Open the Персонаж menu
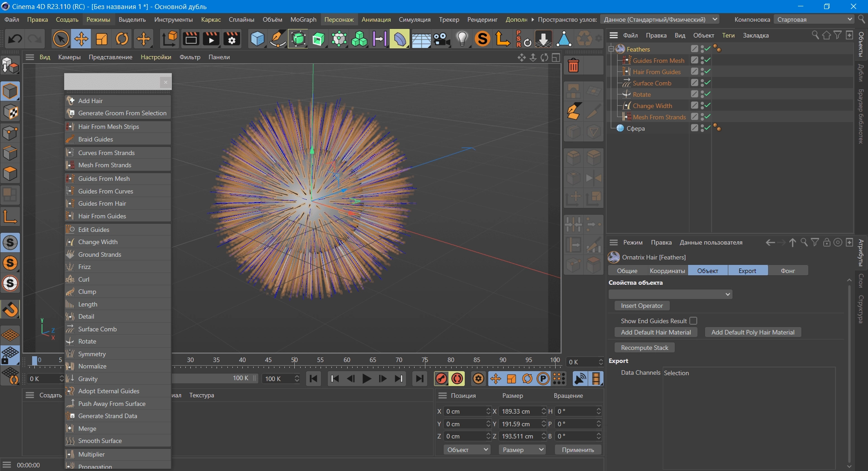The height and width of the screenshot is (471, 868). (339, 19)
